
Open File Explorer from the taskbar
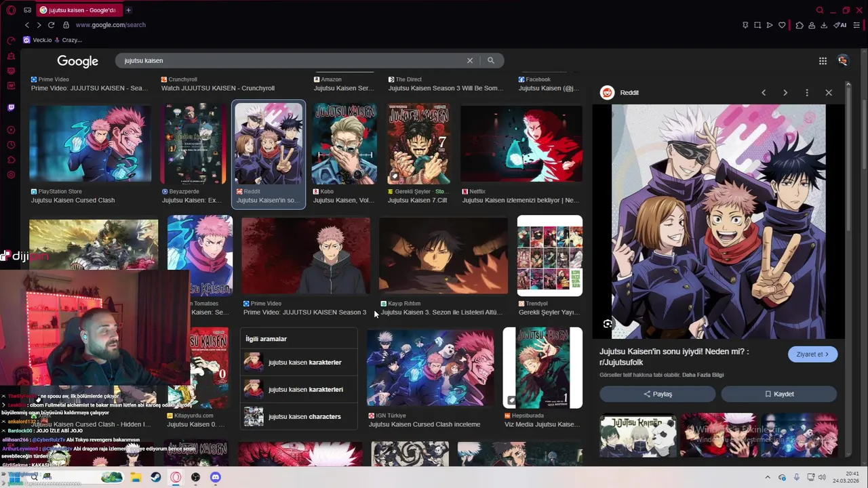click(136, 477)
